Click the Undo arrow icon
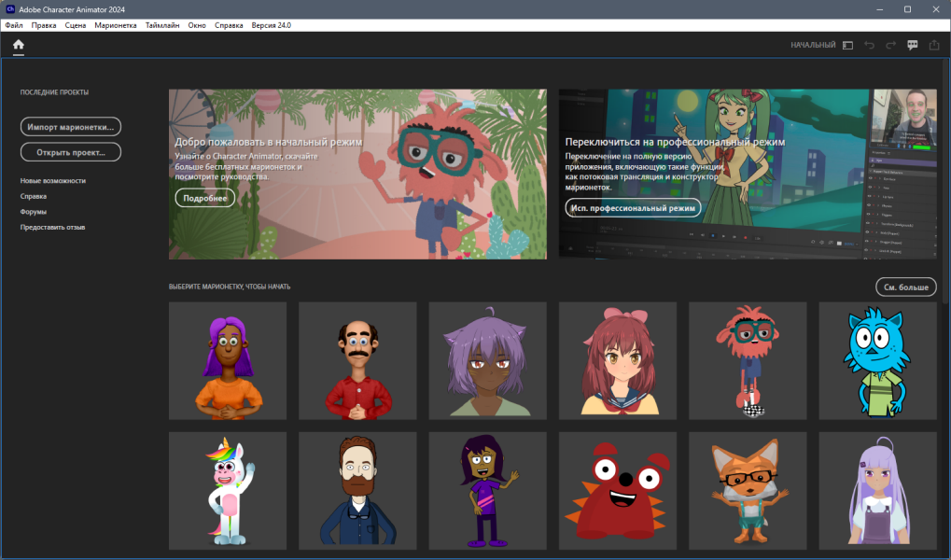 869,46
